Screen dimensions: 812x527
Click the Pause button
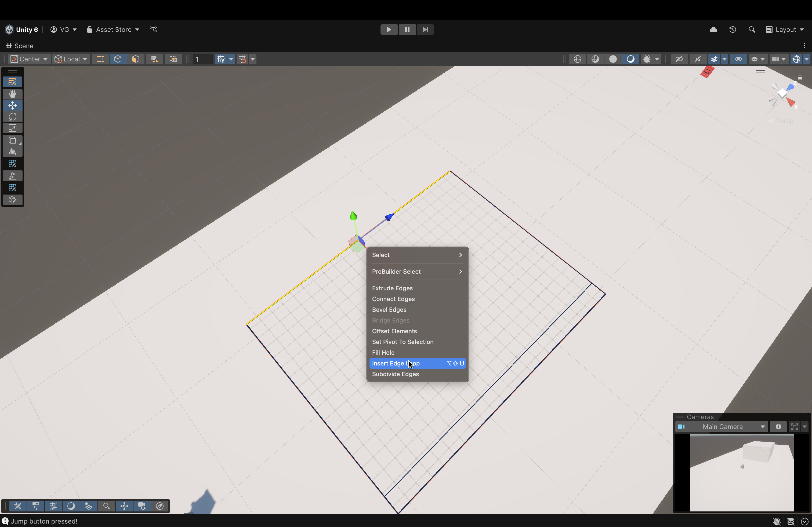click(407, 30)
